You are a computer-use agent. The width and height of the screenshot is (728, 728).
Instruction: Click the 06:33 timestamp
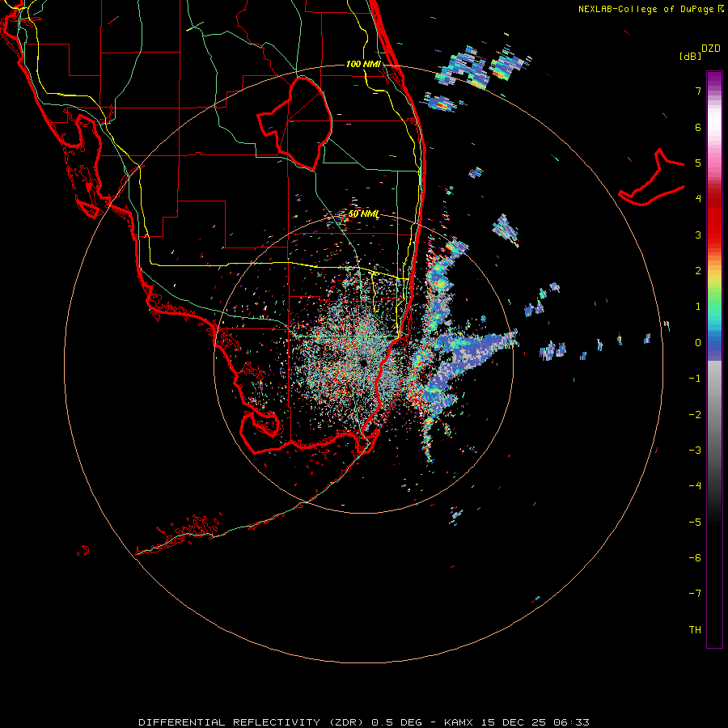pos(572,722)
